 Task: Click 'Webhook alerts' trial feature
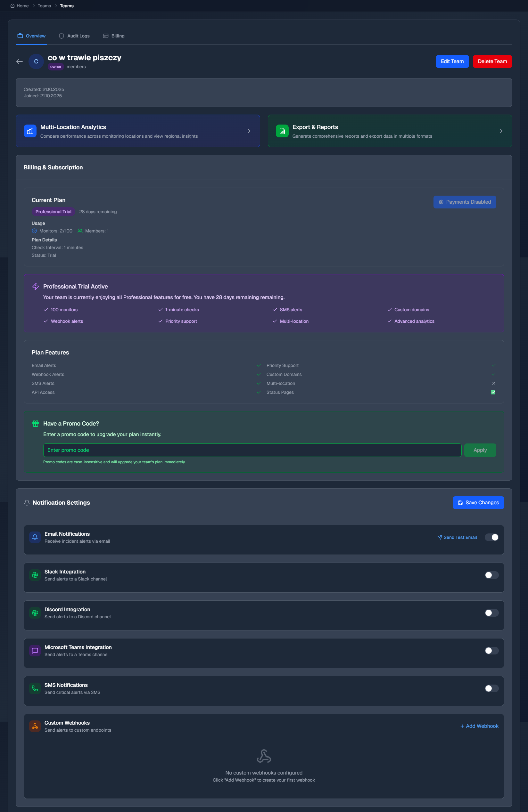pyautogui.click(x=67, y=321)
